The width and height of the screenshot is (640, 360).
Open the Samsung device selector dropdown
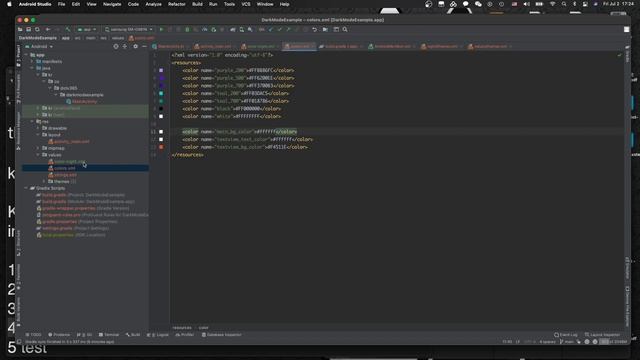(129, 29)
